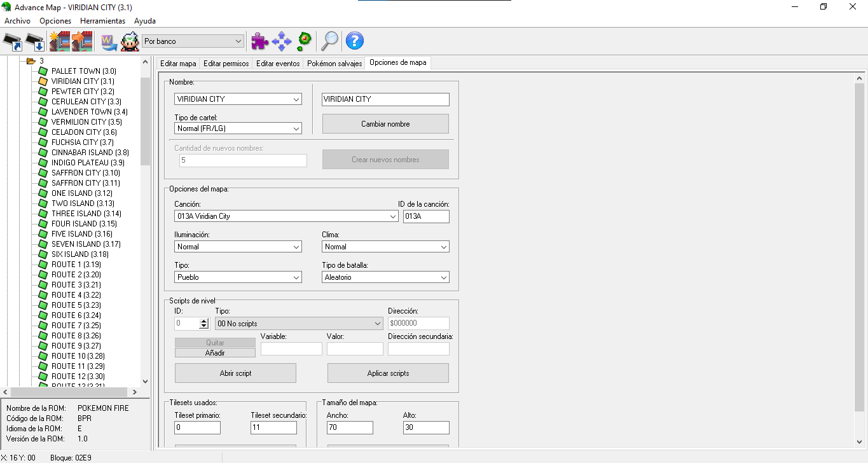The width and height of the screenshot is (868, 463).
Task: Click the purple puzzle piece icon
Action: point(260,41)
